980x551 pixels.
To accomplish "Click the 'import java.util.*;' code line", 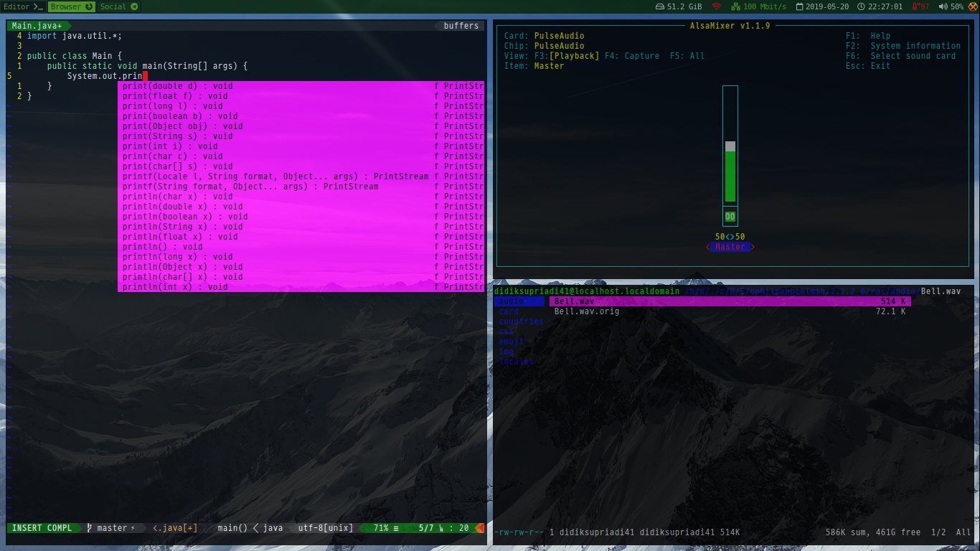I will [75, 36].
